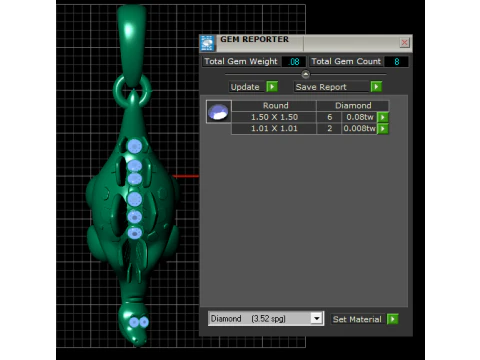
Task: Click the GEM REPORTER title bar
Action: 306,43
